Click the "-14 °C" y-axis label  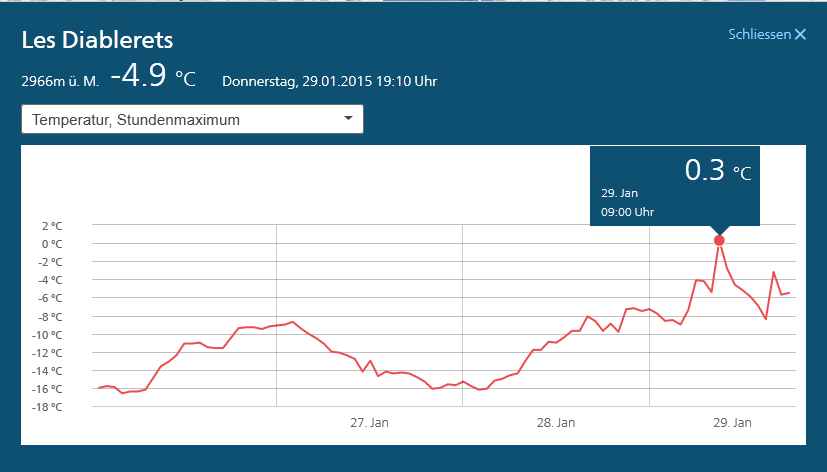coord(46,371)
